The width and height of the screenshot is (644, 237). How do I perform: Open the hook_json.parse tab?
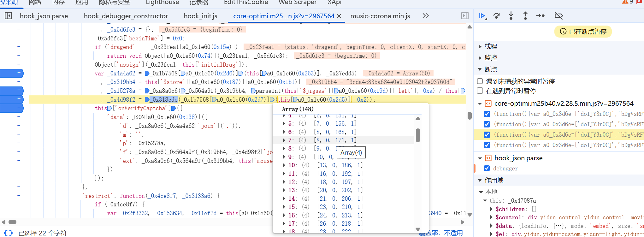pyautogui.click(x=44, y=16)
